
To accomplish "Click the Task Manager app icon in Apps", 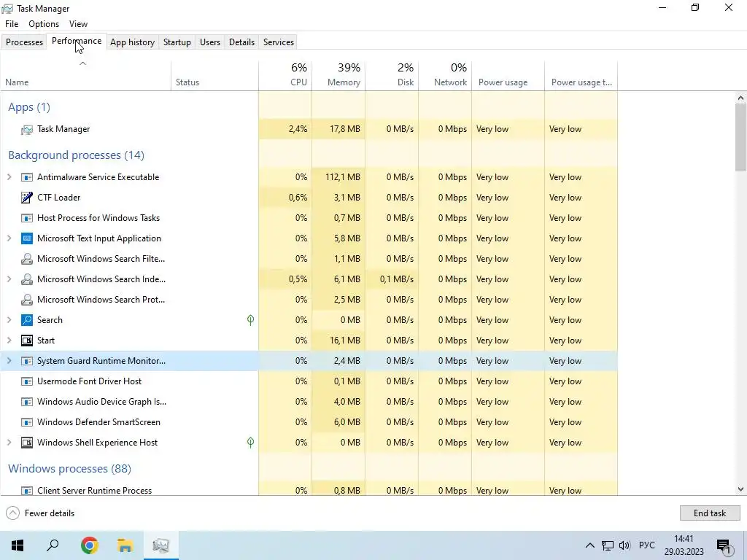I will (x=27, y=130).
